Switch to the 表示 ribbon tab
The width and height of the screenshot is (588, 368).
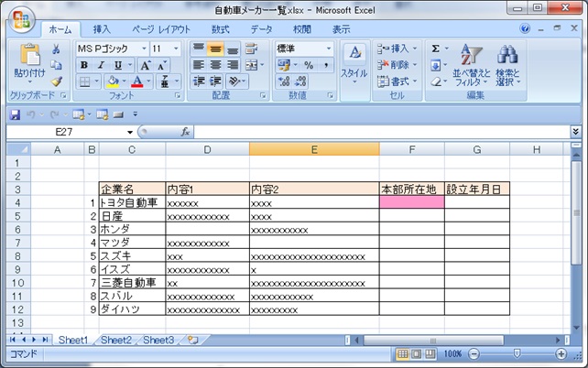coord(342,29)
